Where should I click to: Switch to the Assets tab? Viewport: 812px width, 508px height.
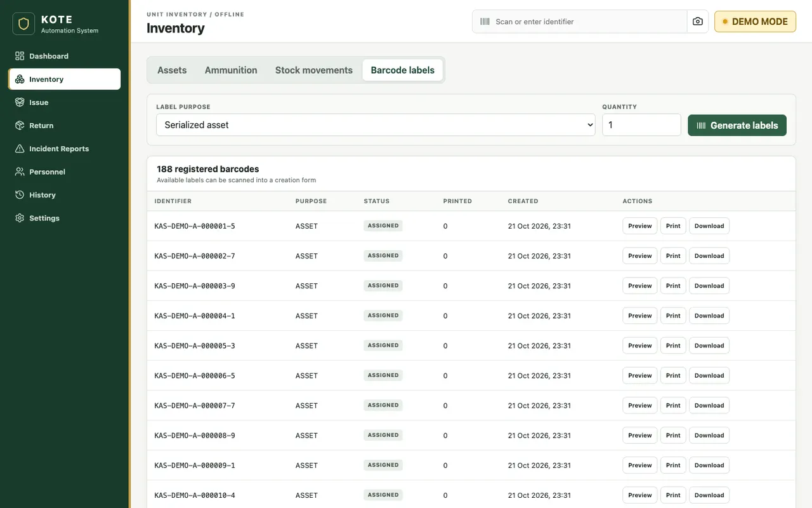coord(172,70)
